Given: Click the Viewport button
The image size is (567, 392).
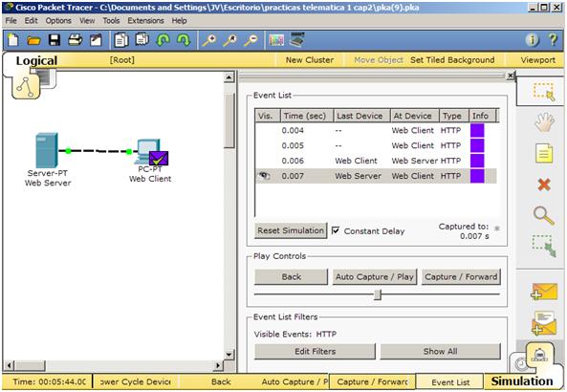Looking at the screenshot, I should click(x=537, y=60).
